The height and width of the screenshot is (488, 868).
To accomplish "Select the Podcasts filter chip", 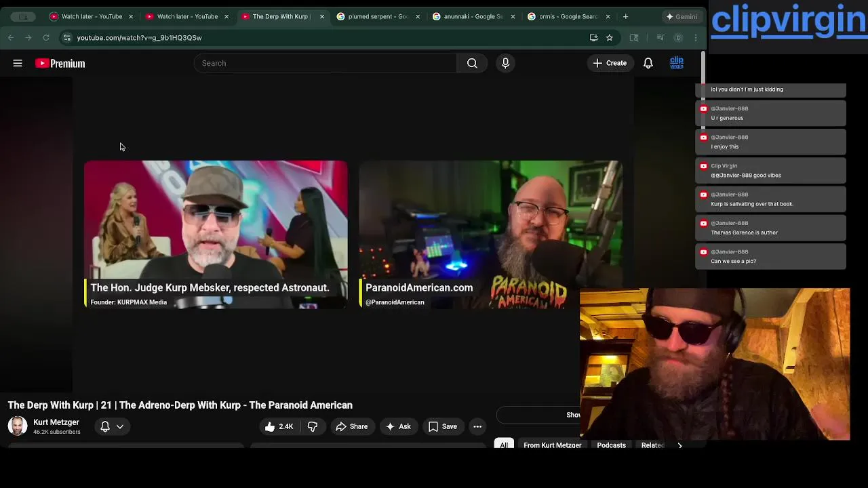I will pyautogui.click(x=611, y=445).
